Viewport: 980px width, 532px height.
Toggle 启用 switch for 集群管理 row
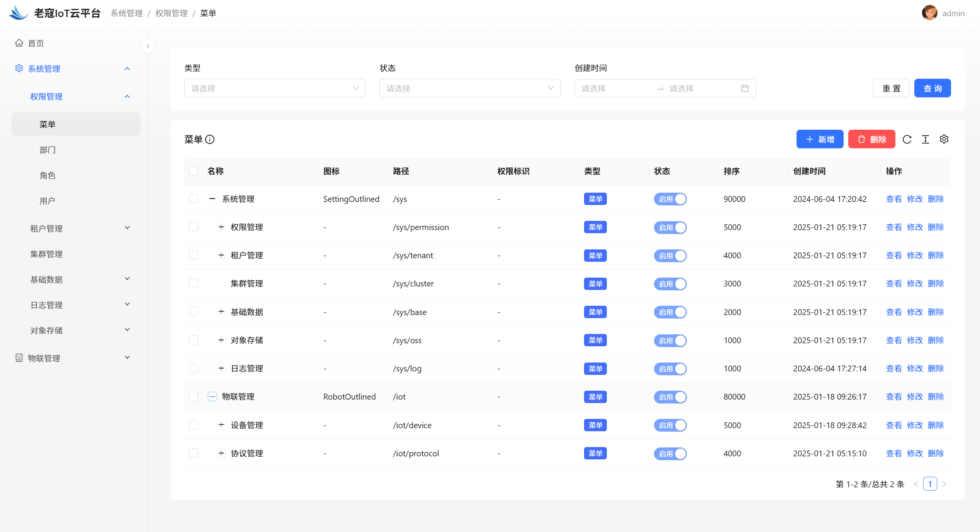click(670, 284)
